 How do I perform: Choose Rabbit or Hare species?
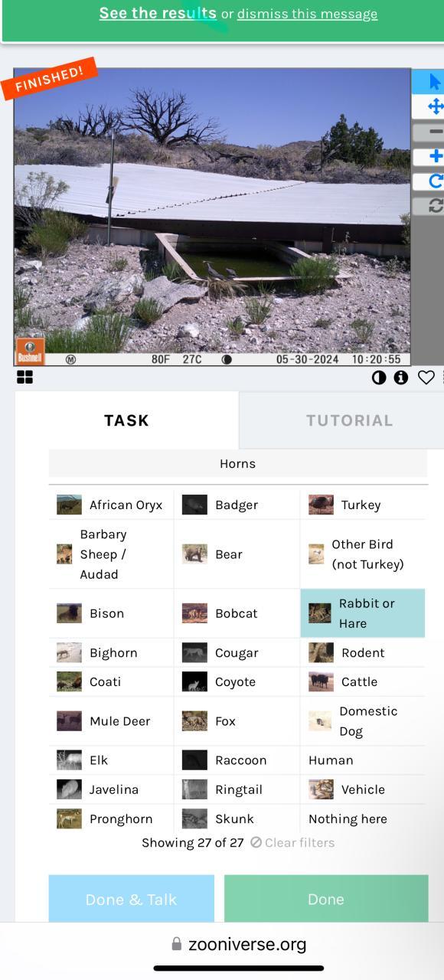point(363,613)
